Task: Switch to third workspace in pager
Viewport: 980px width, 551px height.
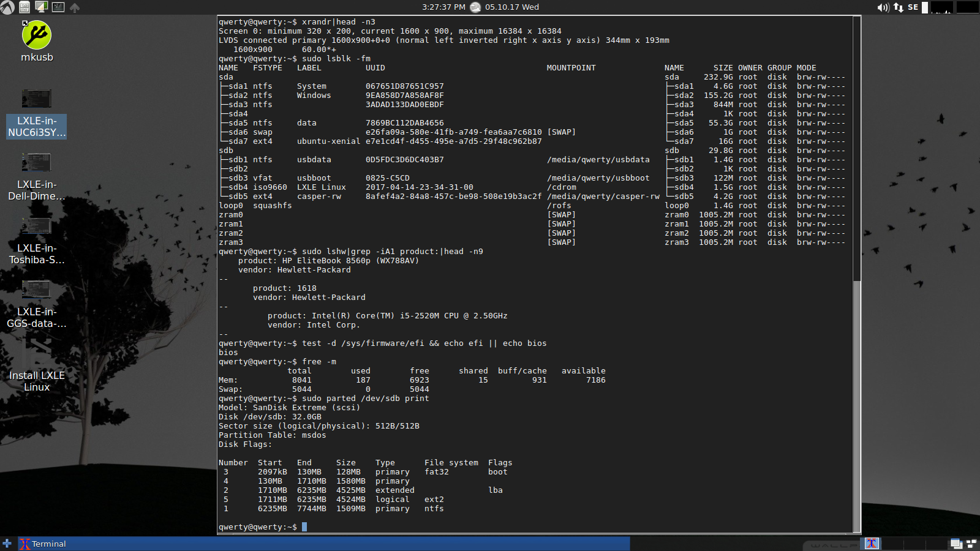Action: (914, 544)
